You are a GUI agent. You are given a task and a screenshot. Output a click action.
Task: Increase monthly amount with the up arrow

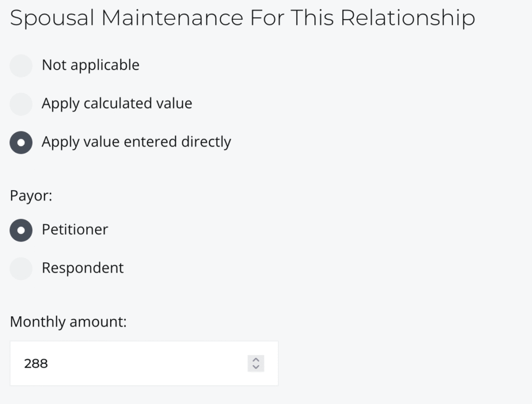coord(256,360)
